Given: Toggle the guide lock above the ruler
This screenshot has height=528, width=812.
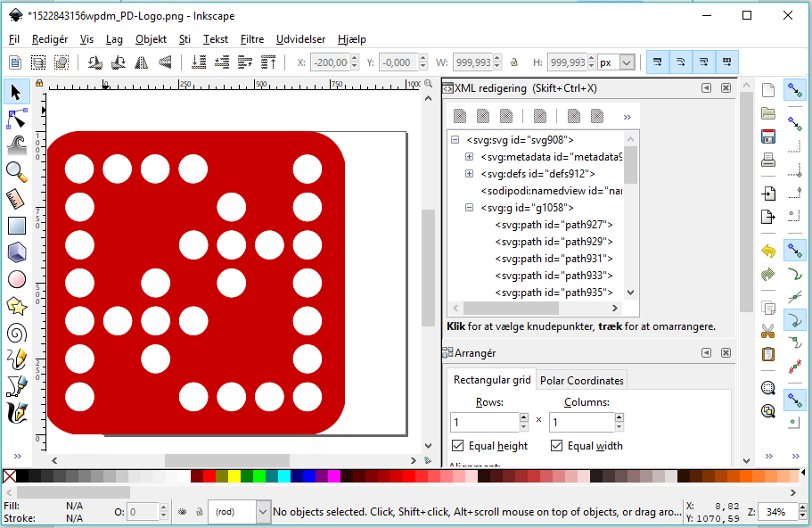Looking at the screenshot, I should [x=39, y=83].
